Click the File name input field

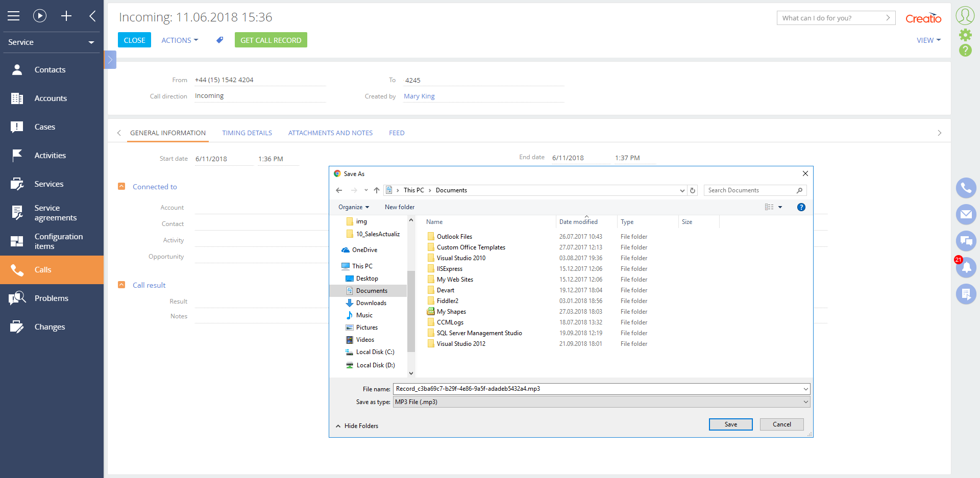(597, 389)
